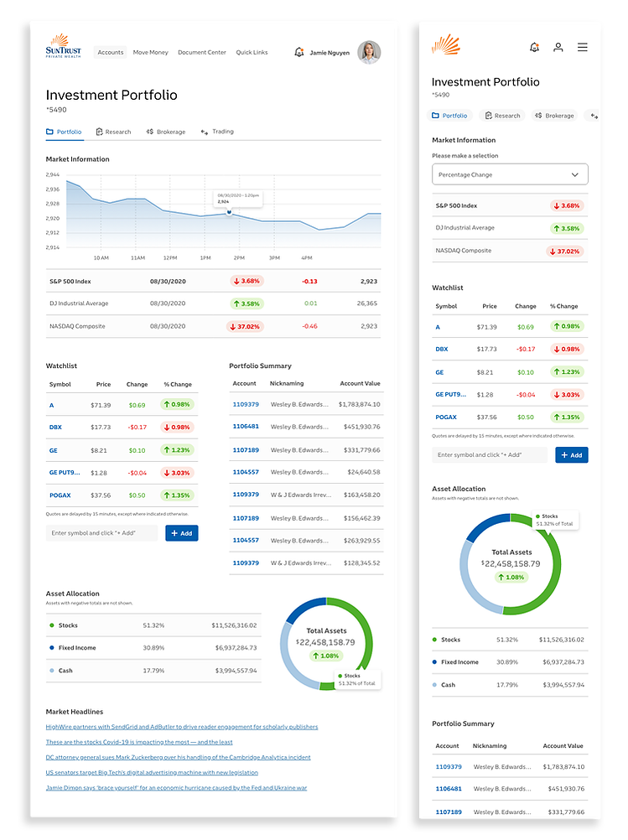The image size is (628, 840).
Task: Open symbol A in desktop watchlist
Action: point(52,405)
